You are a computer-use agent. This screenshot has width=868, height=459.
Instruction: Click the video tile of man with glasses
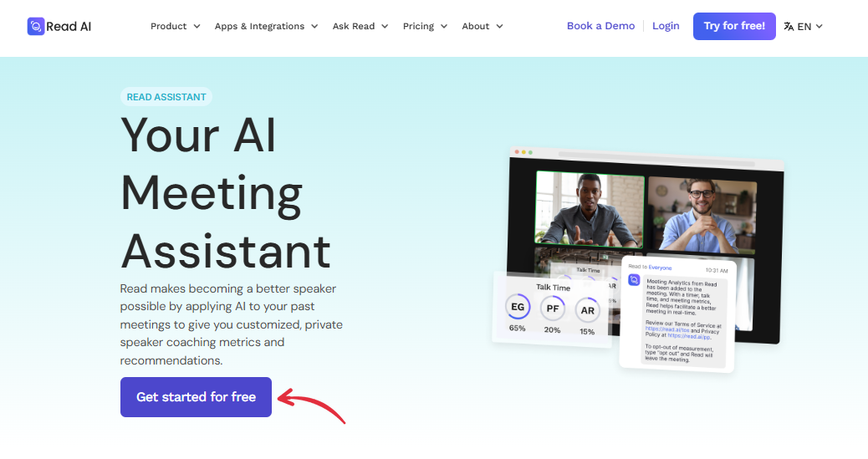[x=702, y=216]
